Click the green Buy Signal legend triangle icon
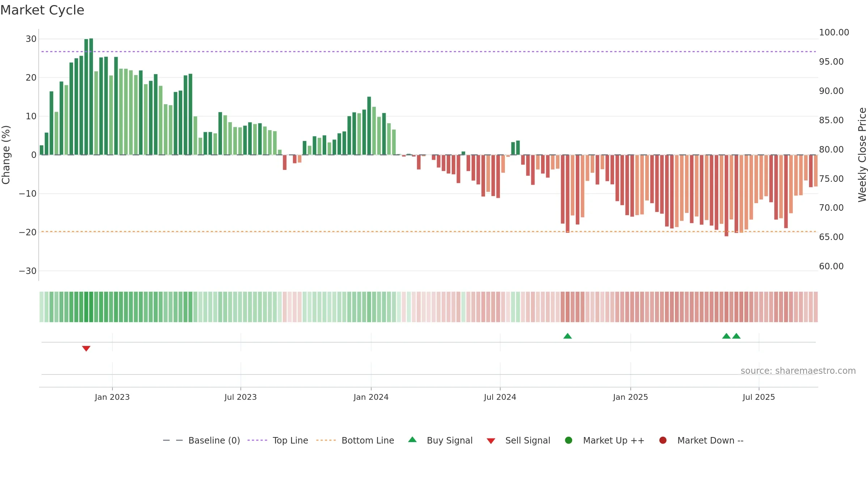The height and width of the screenshot is (488, 868). [x=412, y=440]
